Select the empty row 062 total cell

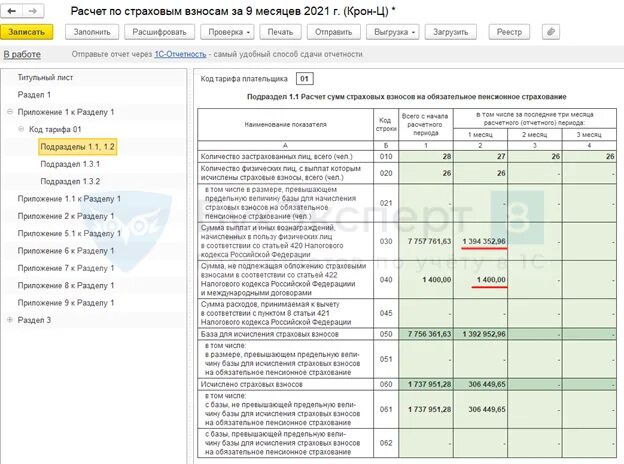(x=426, y=443)
